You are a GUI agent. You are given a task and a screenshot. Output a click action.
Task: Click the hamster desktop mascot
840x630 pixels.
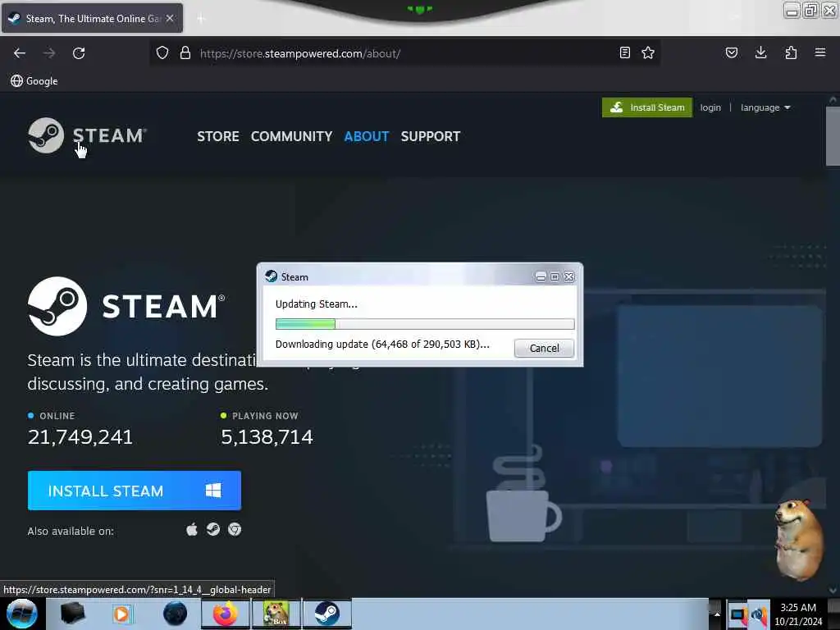(x=799, y=540)
